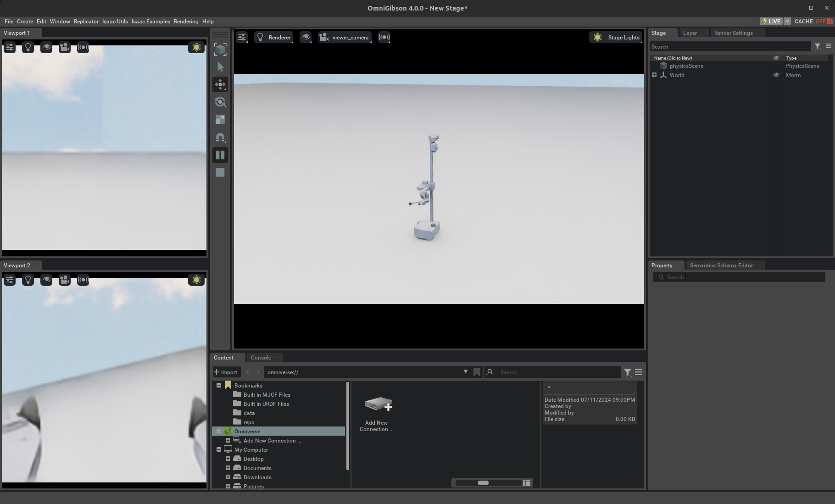
Task: Collapse the Bookmarks tree node
Action: 219,386
